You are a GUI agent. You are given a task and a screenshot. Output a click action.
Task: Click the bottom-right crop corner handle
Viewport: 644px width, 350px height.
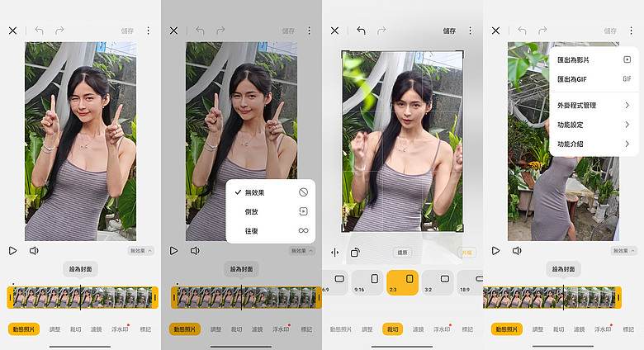(462, 230)
